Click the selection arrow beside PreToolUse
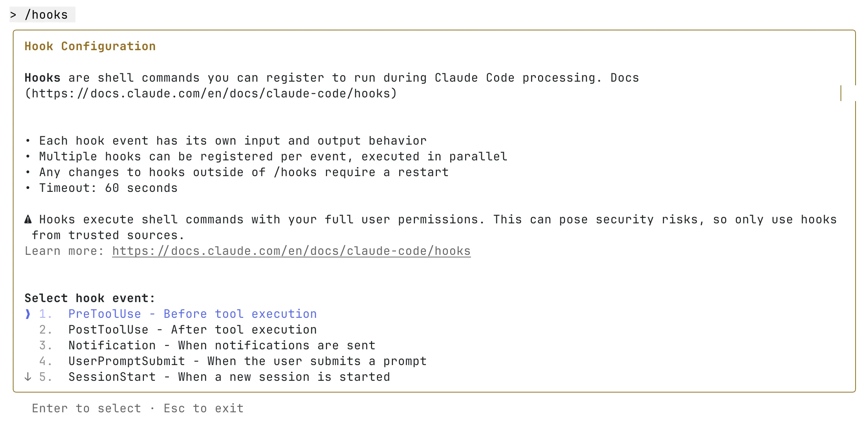 [28, 314]
